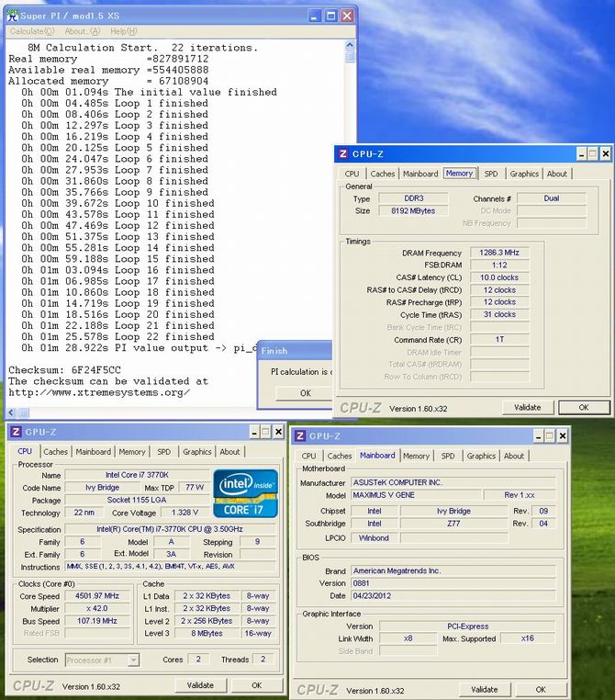Open SPD tab in CPU window
Screen dimensions: 615x700
click(163, 452)
